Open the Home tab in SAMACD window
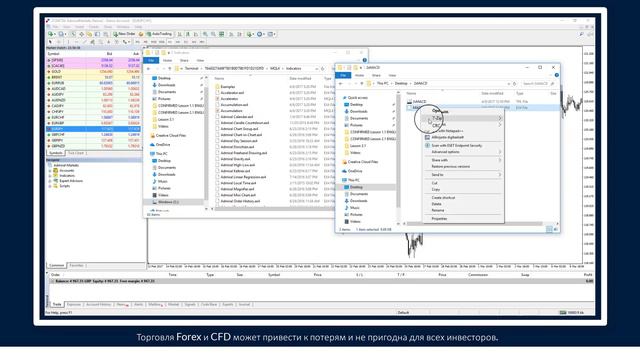 tap(360, 75)
